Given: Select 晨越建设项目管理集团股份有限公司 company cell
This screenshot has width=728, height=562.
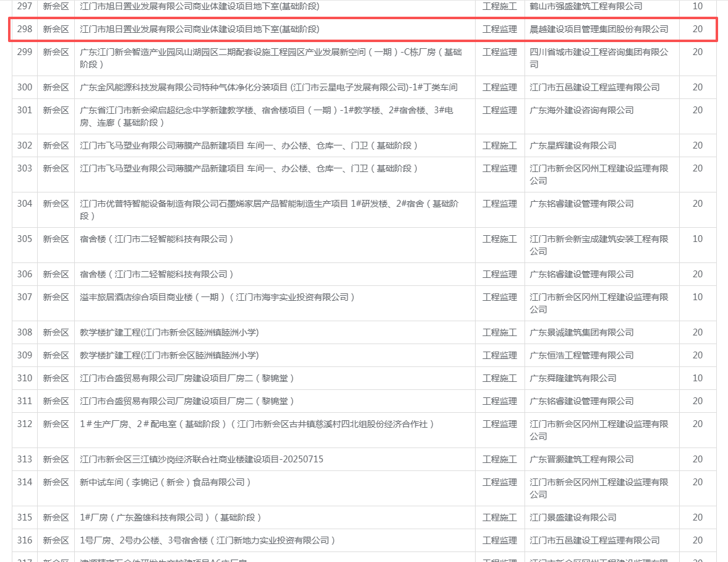Looking at the screenshot, I should [x=599, y=29].
